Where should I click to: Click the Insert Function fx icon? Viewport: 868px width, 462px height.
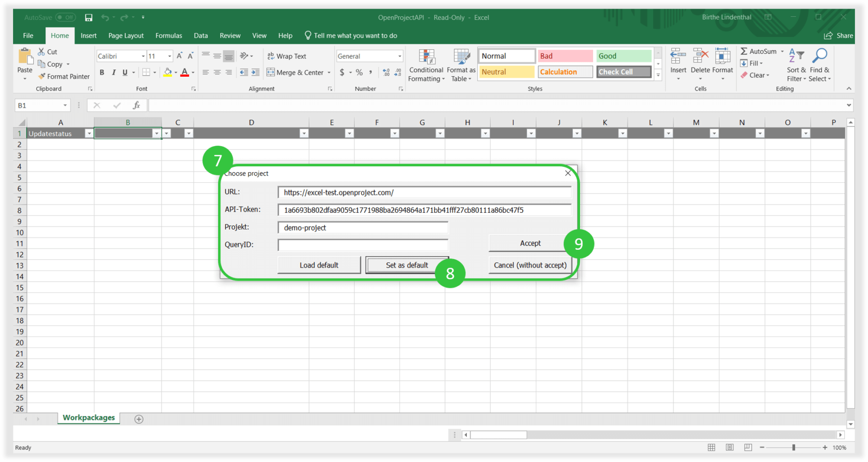(136, 105)
